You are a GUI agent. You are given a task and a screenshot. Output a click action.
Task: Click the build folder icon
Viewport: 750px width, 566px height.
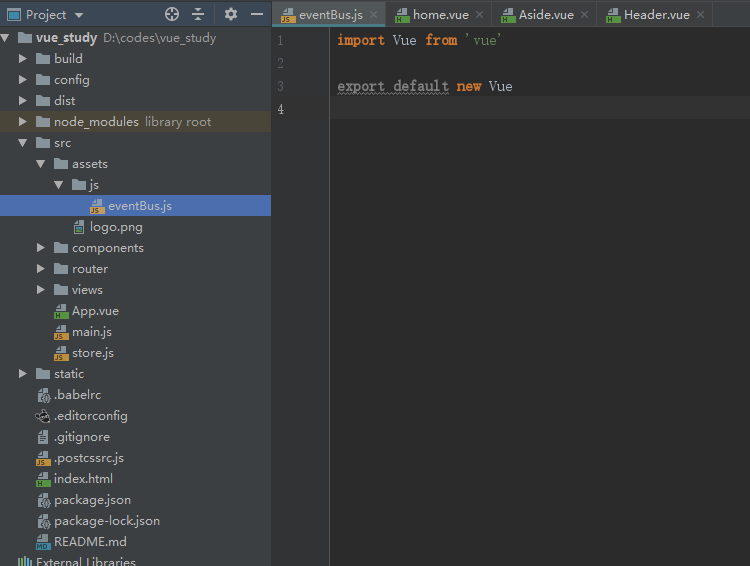43,59
